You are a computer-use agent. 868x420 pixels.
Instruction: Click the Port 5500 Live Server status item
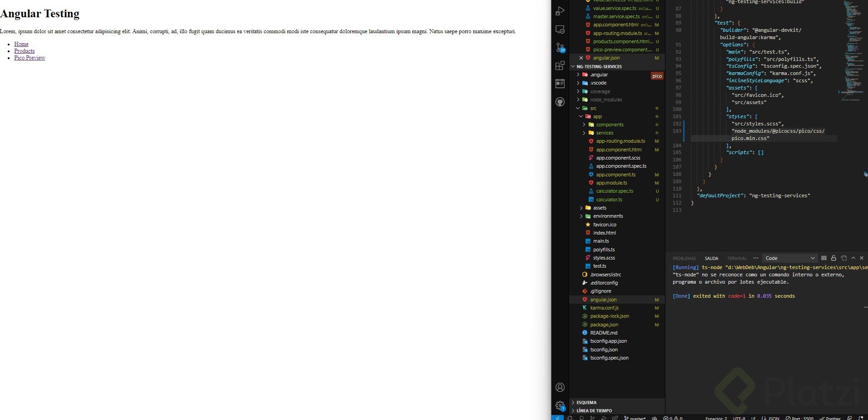point(799,418)
